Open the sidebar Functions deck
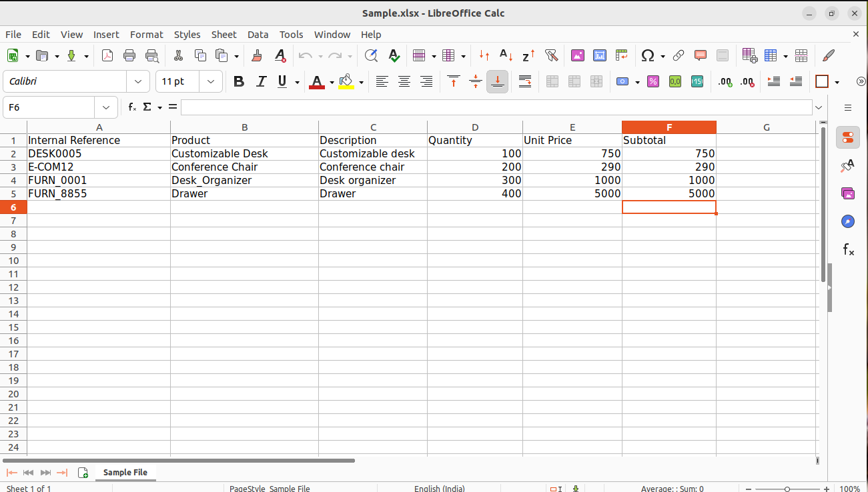The width and height of the screenshot is (868, 492). point(848,249)
